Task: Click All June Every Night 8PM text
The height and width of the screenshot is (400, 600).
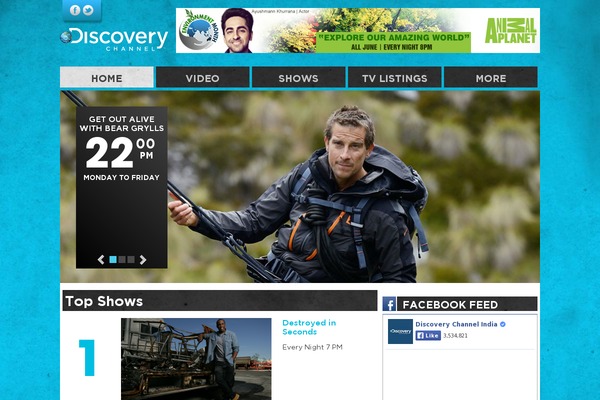Action: (391, 47)
